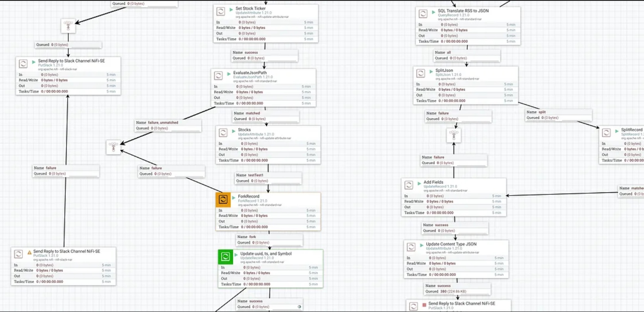Viewport: 644px width, 312px height.
Task: Click the running indicator beside the ForkRecord title
Action: [233, 198]
